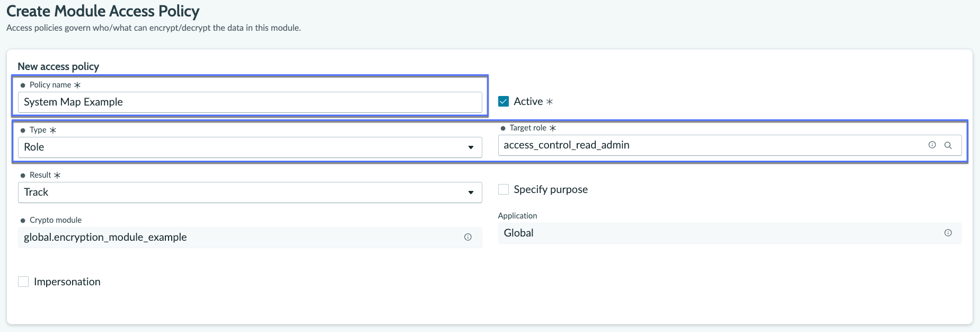Click the Result field label

40,175
